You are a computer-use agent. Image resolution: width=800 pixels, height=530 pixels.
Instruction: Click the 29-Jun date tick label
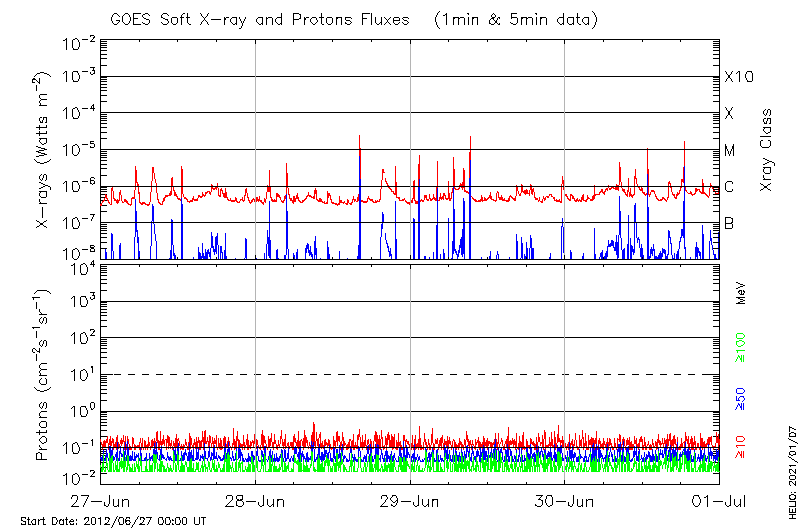point(410,500)
